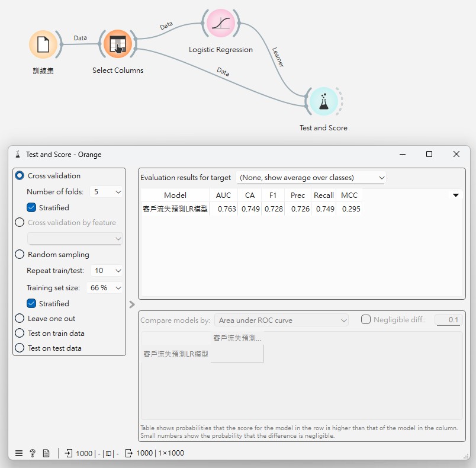Expand the Training set size dropdown
This screenshot has height=468, width=476.
(105, 288)
